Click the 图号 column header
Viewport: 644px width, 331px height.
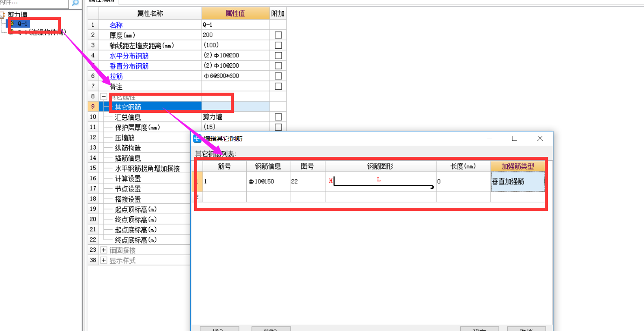click(307, 166)
